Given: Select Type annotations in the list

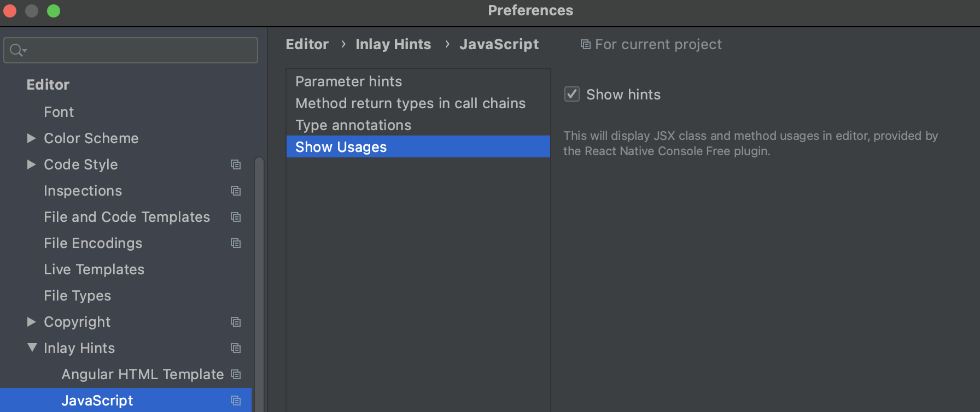Looking at the screenshot, I should (353, 125).
